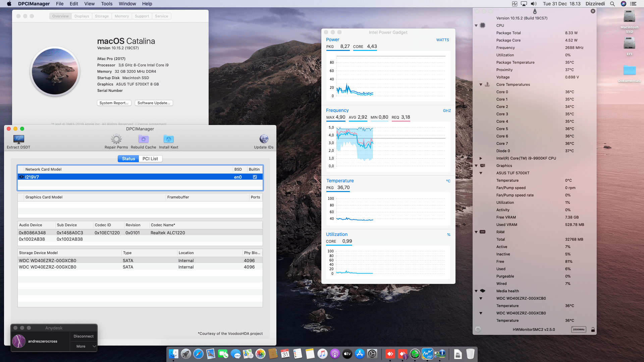644x362 pixels.
Task: Expand Intel(R) Core(TM) i9-9900KF CPU row
Action: (x=481, y=158)
